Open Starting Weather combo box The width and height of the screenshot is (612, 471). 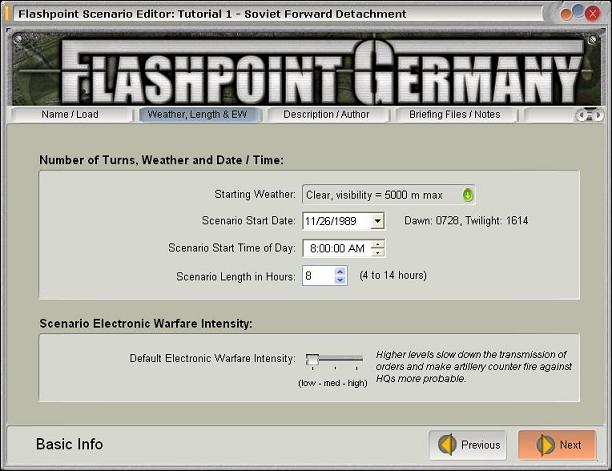click(388, 195)
